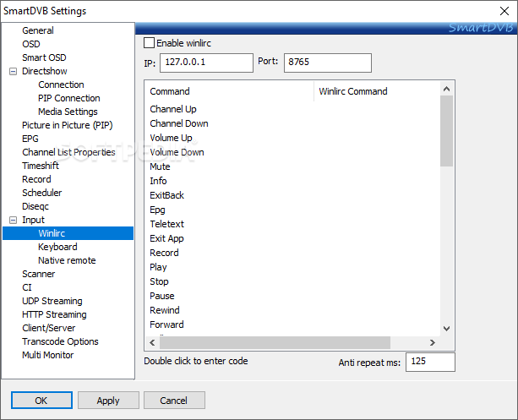Open EPG settings
Image resolution: width=518 pixels, height=420 pixels.
click(x=30, y=139)
